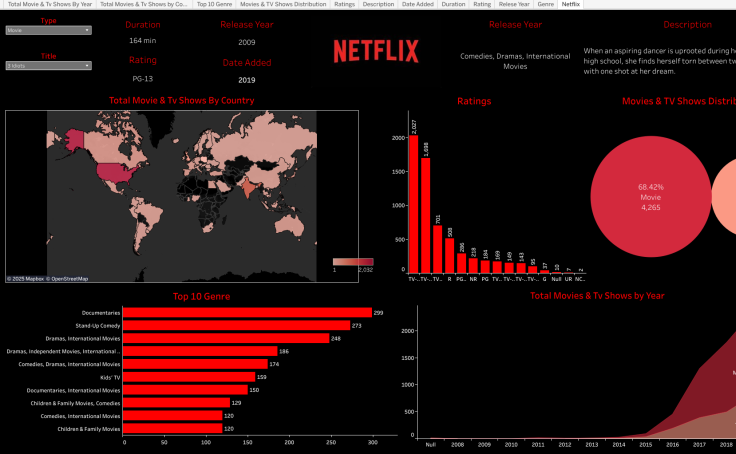Select the Kids' TV genre bar
The width and height of the screenshot is (736, 454).
(189, 377)
